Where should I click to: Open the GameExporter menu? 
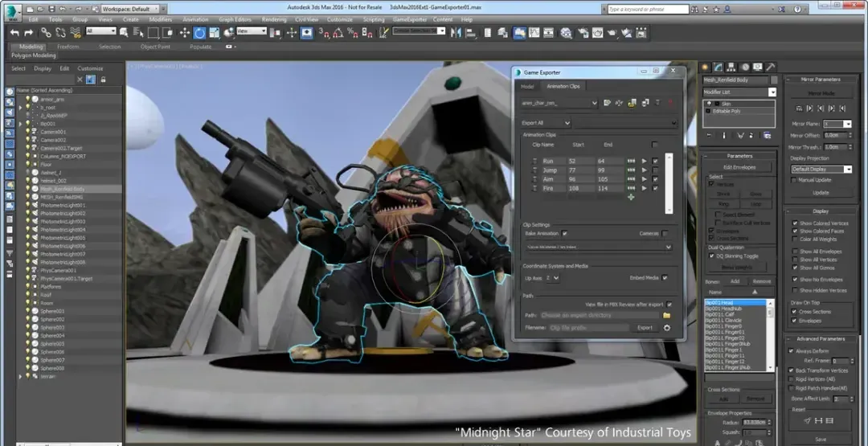(410, 19)
